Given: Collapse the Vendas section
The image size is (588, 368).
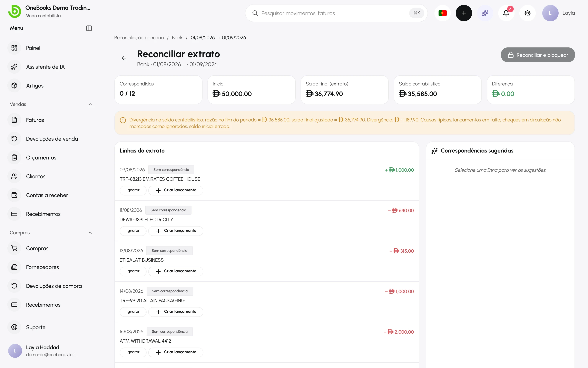Looking at the screenshot, I should tap(90, 104).
